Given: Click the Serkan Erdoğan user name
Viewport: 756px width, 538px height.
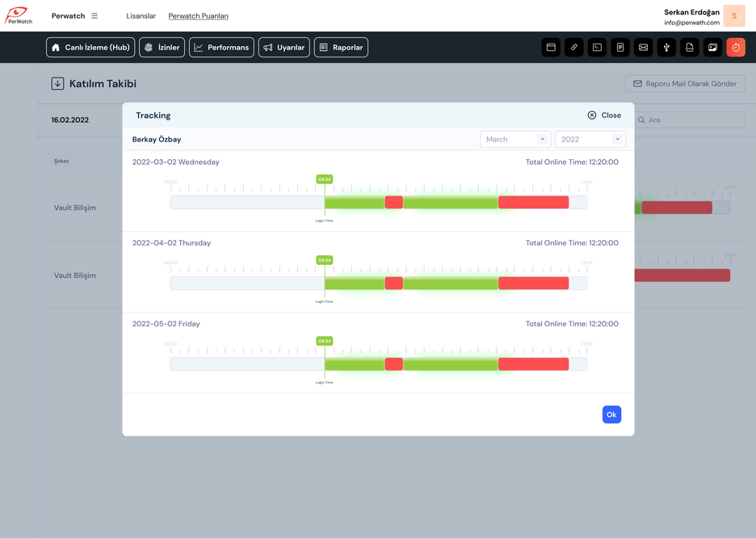Looking at the screenshot, I should 692,12.
